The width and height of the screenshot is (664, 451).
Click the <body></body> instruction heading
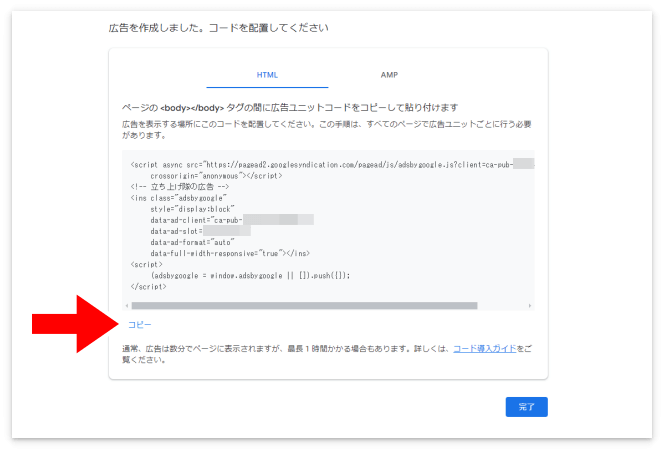tap(290, 108)
